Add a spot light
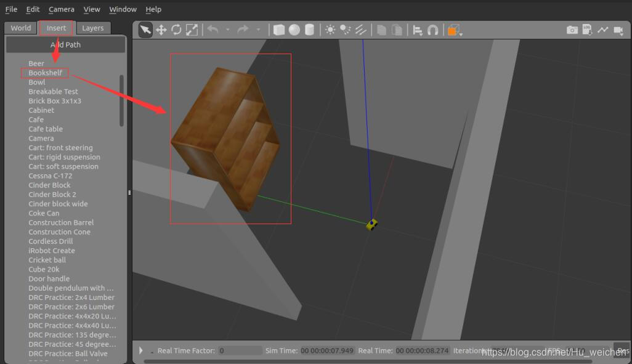 (x=345, y=30)
